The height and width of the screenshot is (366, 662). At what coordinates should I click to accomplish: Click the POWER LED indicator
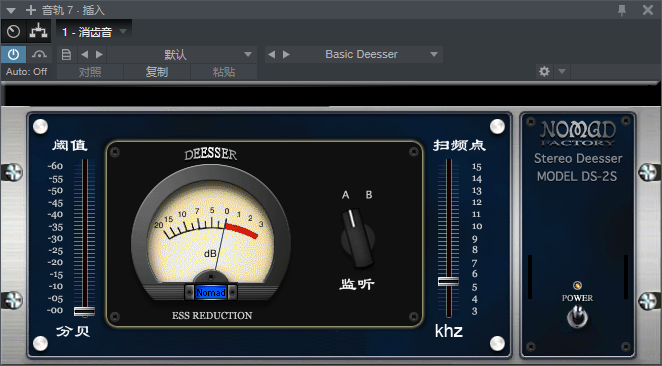tap(577, 286)
